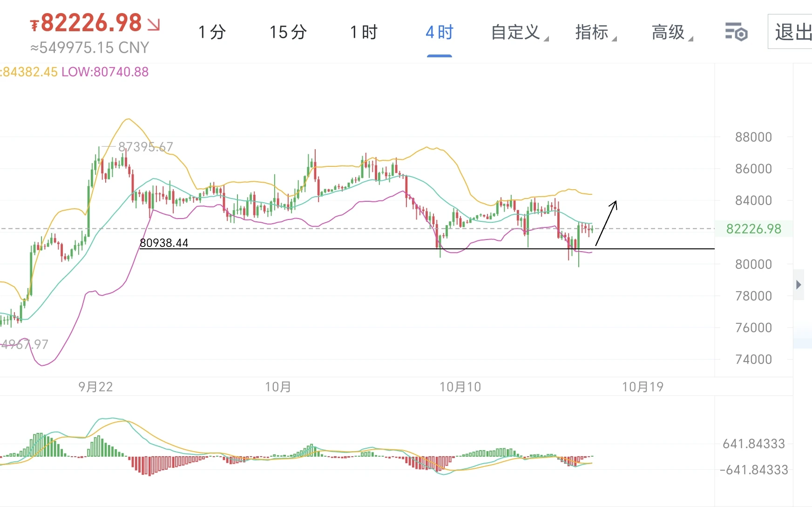Switch to the 15分 timeframe
The image size is (812, 507).
point(288,32)
